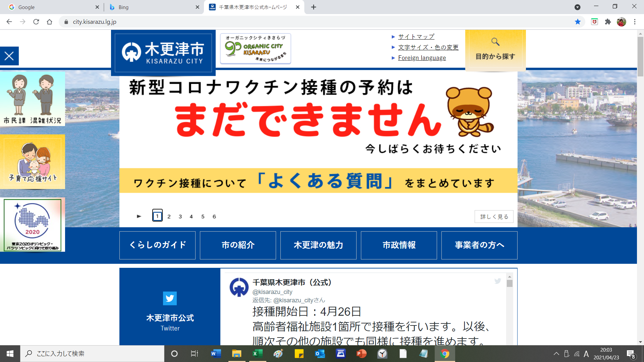
Task: Open くらしのガイド menu
Action: (157, 245)
